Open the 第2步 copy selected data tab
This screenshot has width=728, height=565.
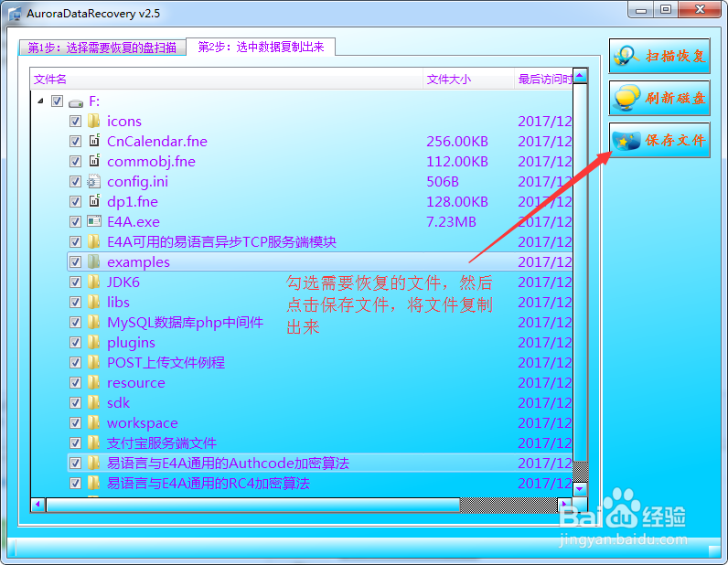(x=261, y=47)
